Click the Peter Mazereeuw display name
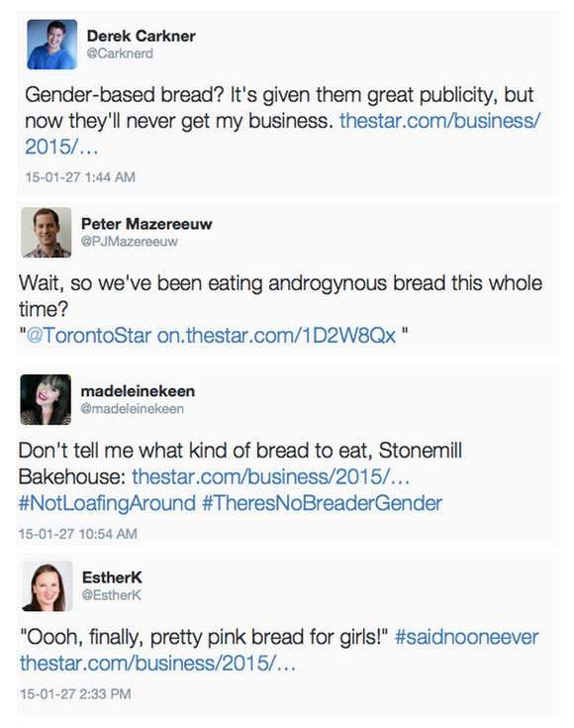The image size is (574, 728). (146, 224)
